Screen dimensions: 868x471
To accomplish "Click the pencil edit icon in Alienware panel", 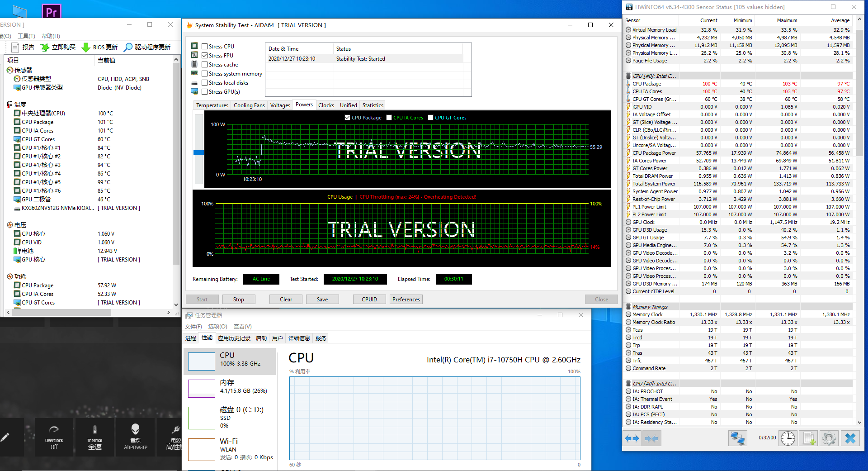I will coord(5,437).
